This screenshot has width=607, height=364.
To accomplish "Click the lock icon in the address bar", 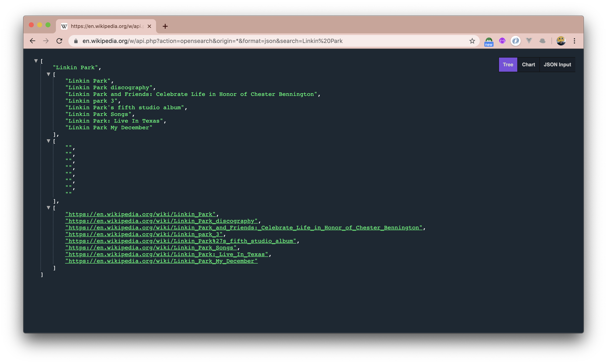I will coord(76,41).
